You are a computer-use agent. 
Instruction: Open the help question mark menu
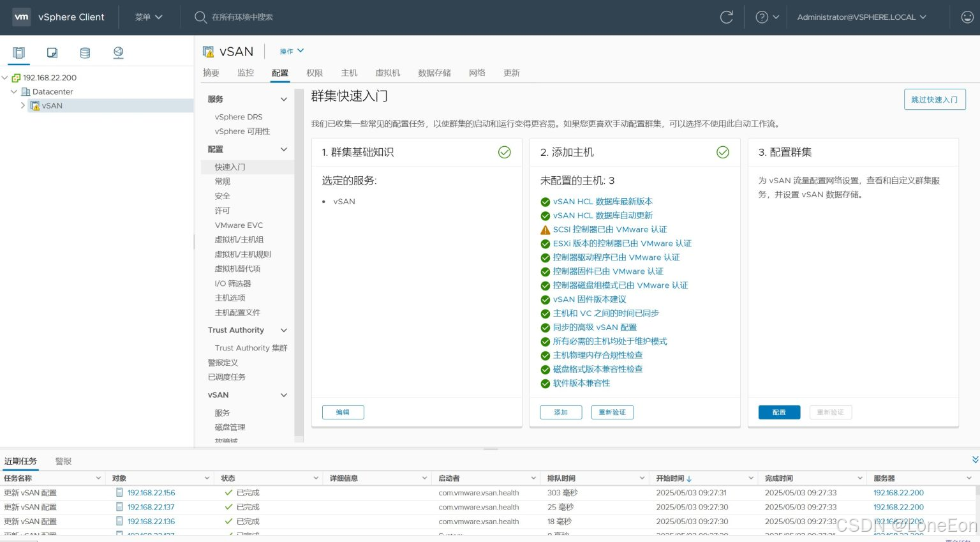767,17
